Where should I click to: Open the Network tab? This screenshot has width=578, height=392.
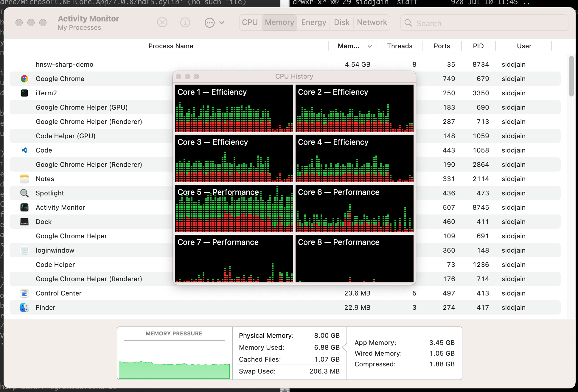coord(372,23)
